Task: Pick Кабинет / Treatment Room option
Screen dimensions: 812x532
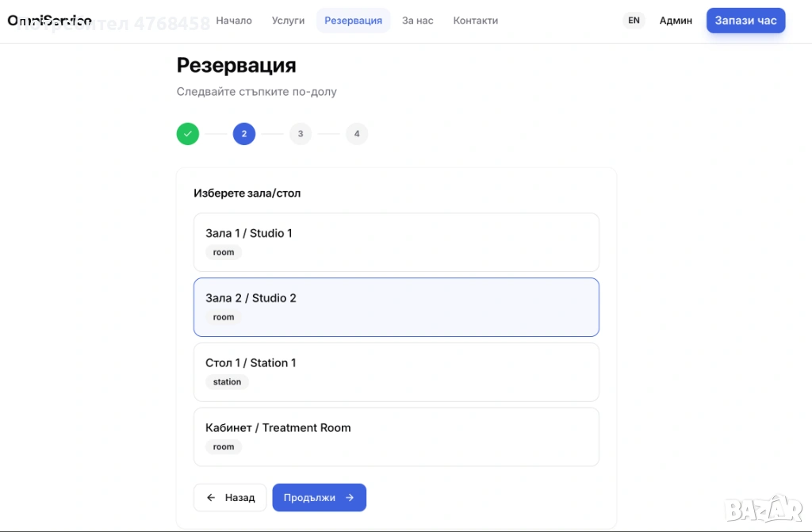Action: point(396,437)
